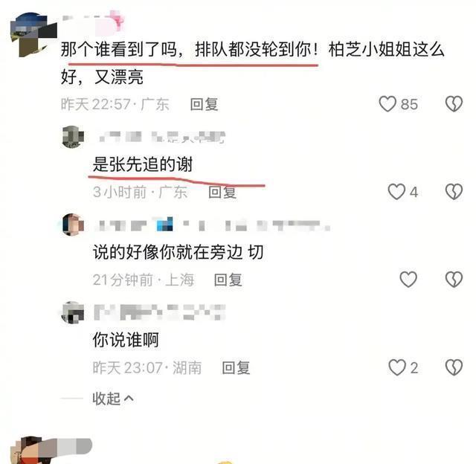Like the comment with 85 likes
The image size is (476, 464).
tap(387, 104)
